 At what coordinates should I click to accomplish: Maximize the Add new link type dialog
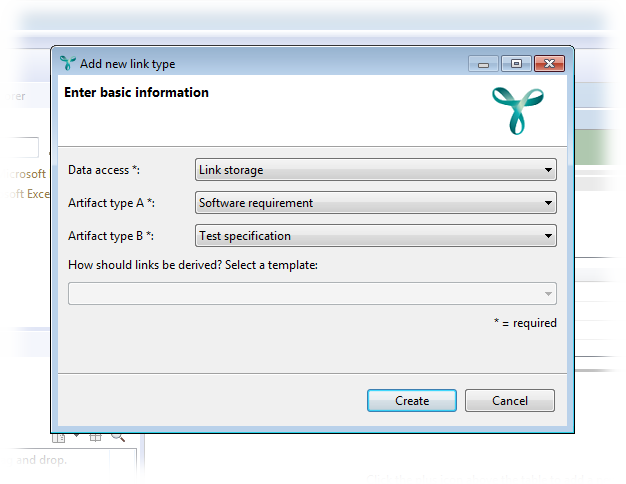click(x=515, y=64)
